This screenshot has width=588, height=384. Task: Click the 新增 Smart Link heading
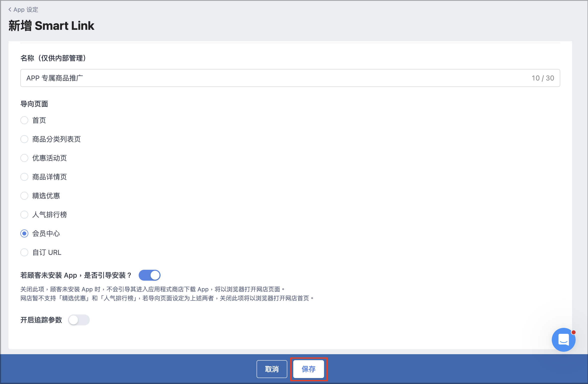[x=51, y=26]
